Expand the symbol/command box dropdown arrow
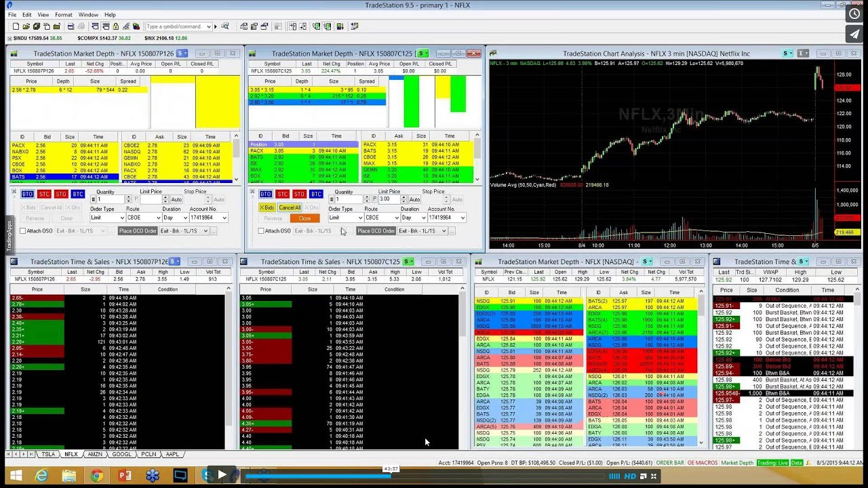Screen dimensions: 868x488 (209, 26)
